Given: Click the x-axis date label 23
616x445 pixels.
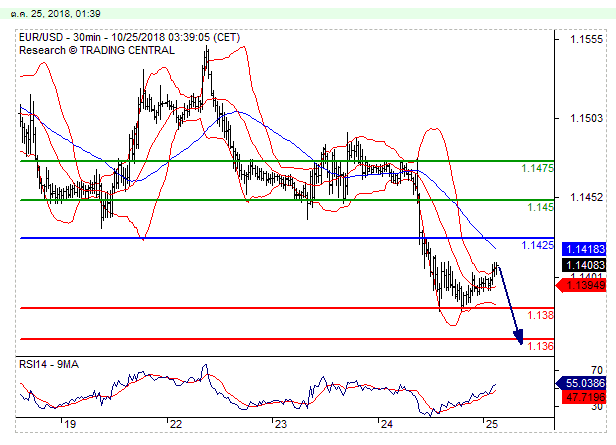Looking at the screenshot, I should [281, 424].
